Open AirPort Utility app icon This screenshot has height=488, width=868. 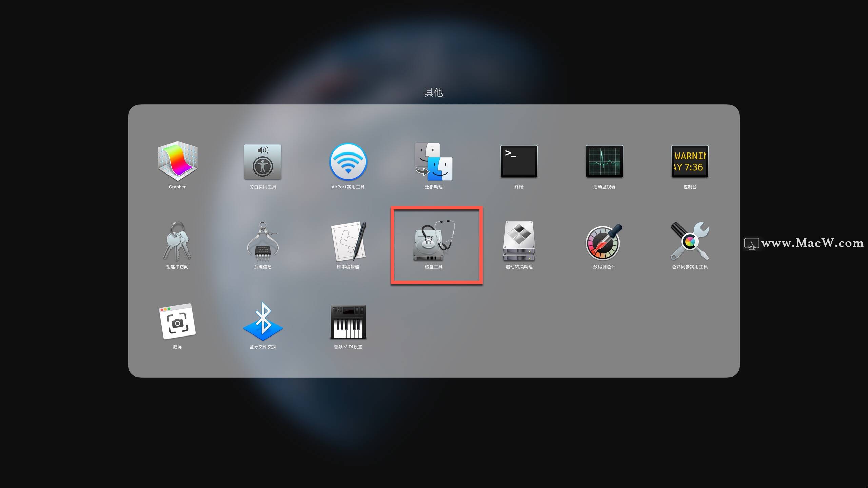click(x=348, y=161)
